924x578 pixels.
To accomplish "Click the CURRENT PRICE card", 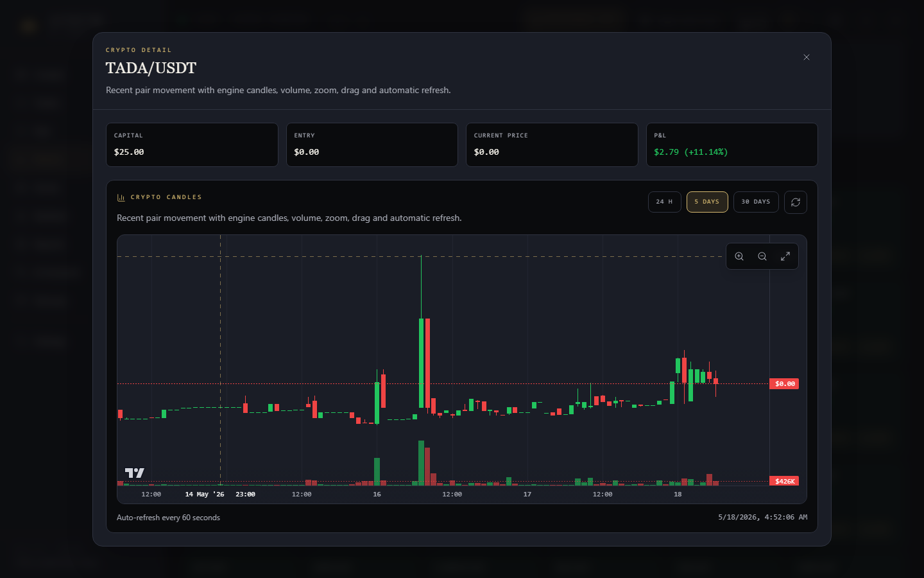I will (552, 144).
